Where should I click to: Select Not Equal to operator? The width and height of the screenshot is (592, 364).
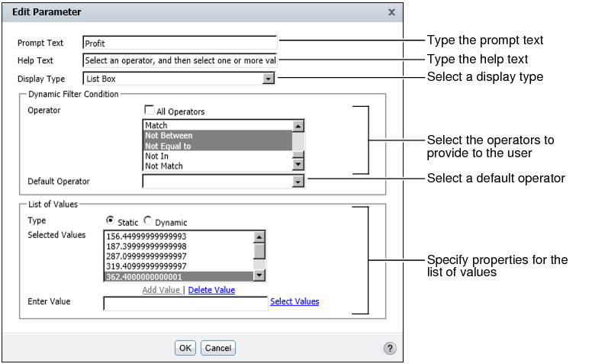point(218,146)
